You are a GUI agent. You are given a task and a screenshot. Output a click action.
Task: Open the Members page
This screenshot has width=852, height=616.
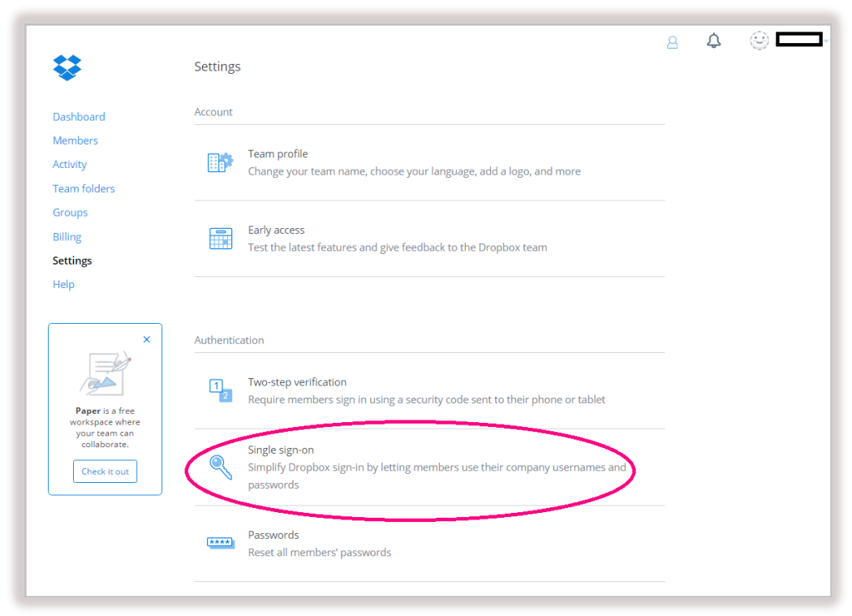click(x=75, y=141)
